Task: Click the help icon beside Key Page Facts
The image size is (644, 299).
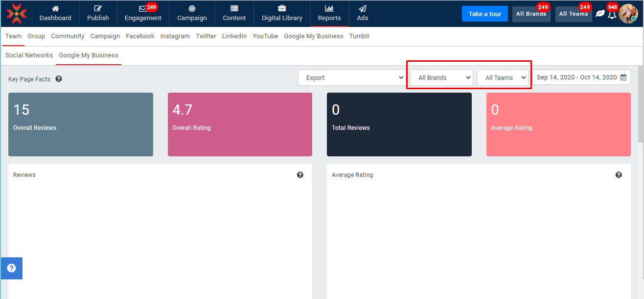Action: 59,79
